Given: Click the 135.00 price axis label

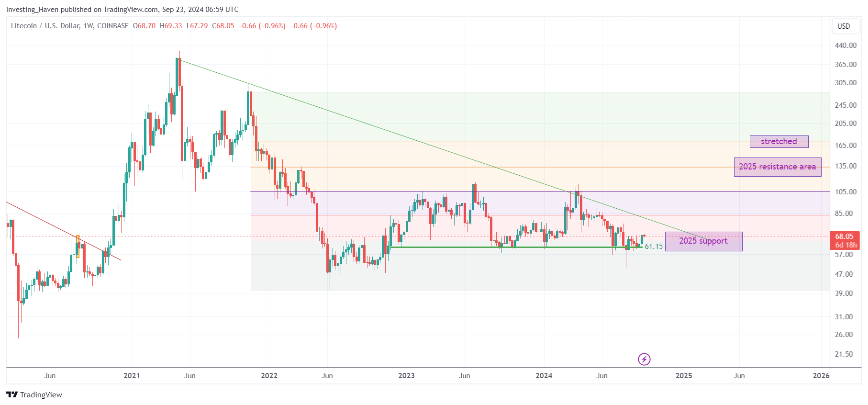Looking at the screenshot, I should [x=846, y=166].
